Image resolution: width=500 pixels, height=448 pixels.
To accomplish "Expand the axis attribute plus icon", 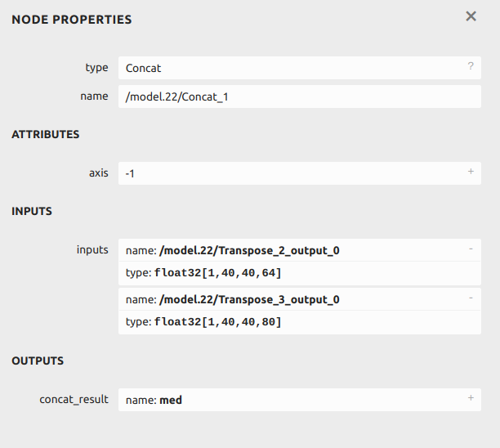I will click(x=471, y=172).
